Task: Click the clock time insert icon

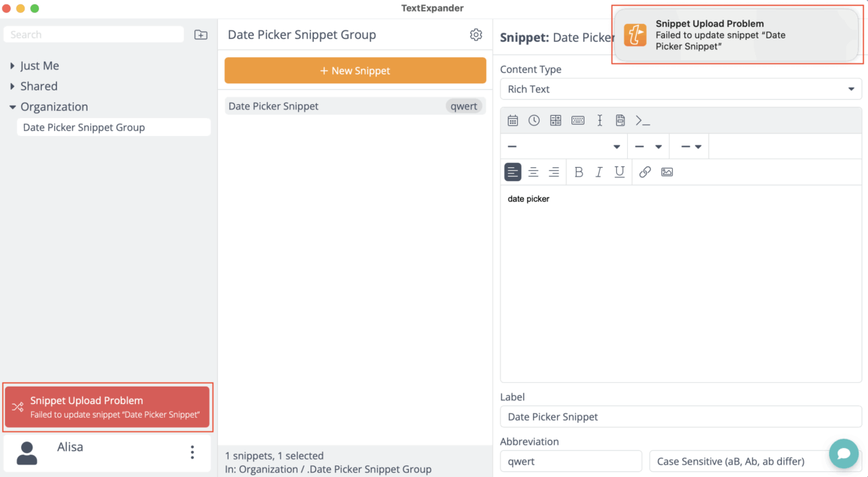Action: pos(534,121)
